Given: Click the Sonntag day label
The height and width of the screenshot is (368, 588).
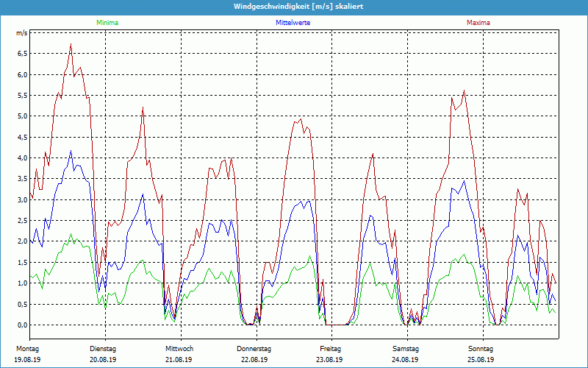Looking at the screenshot, I should click(481, 349).
